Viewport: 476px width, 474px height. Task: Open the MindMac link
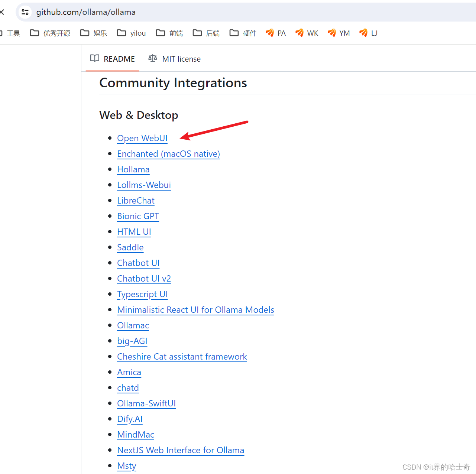coord(136,435)
